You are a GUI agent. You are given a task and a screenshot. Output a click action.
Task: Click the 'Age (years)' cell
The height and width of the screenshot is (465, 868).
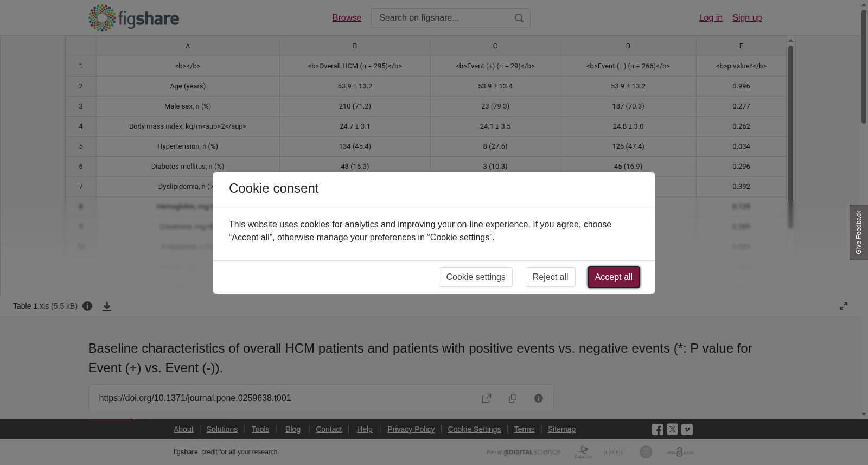tap(188, 86)
